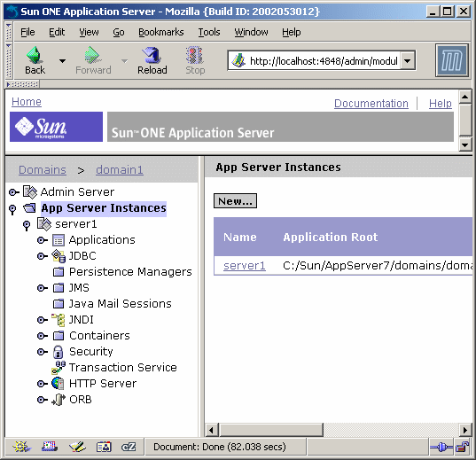Viewport: 476px width, 460px height.
Task: Open the URL bar history dropdown
Action: 408,61
